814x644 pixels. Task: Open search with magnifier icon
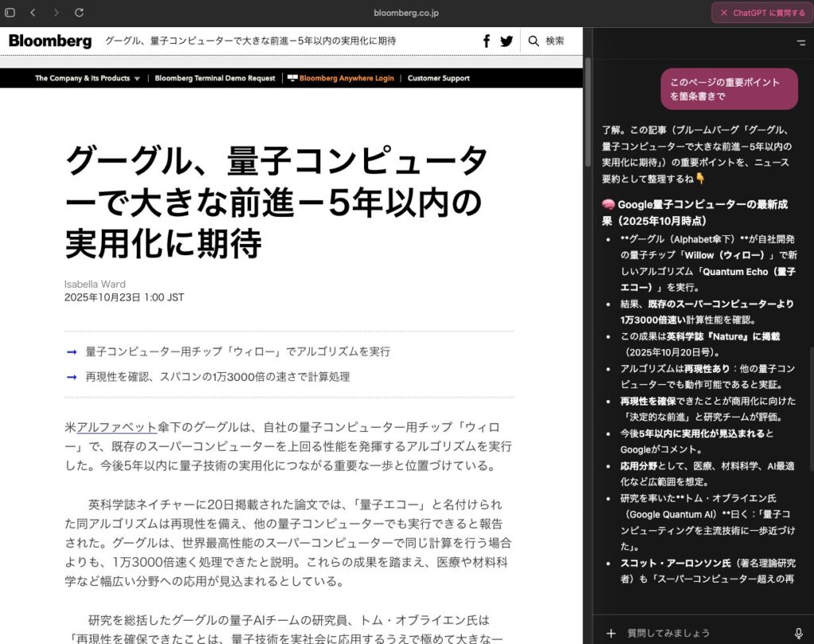(x=533, y=41)
